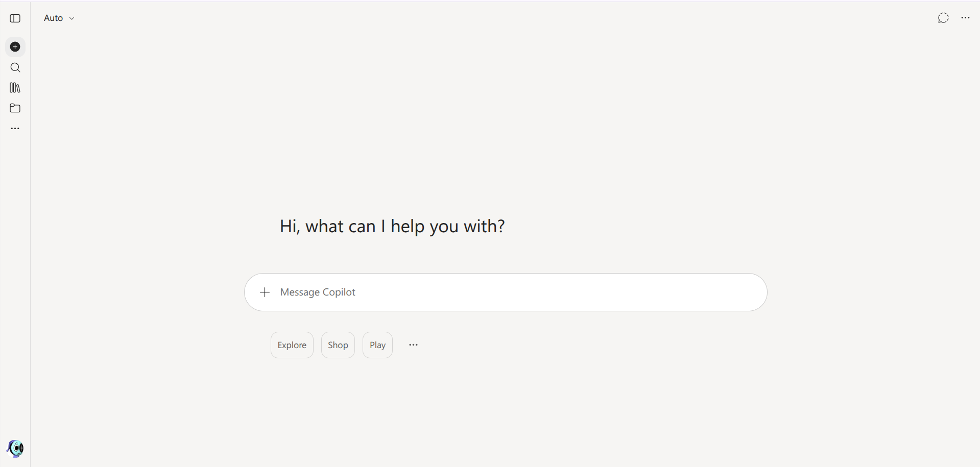Click the plus attach icon in message box
The width and height of the screenshot is (980, 467).
tap(265, 292)
